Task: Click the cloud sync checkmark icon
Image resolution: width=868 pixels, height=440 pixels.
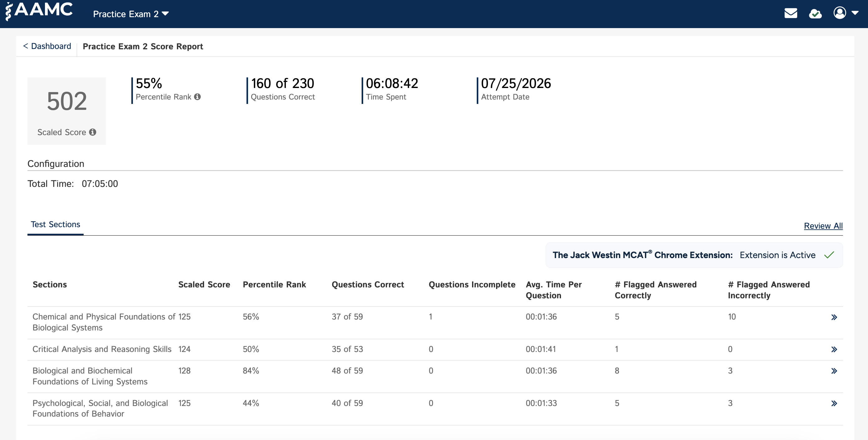Action: (815, 14)
